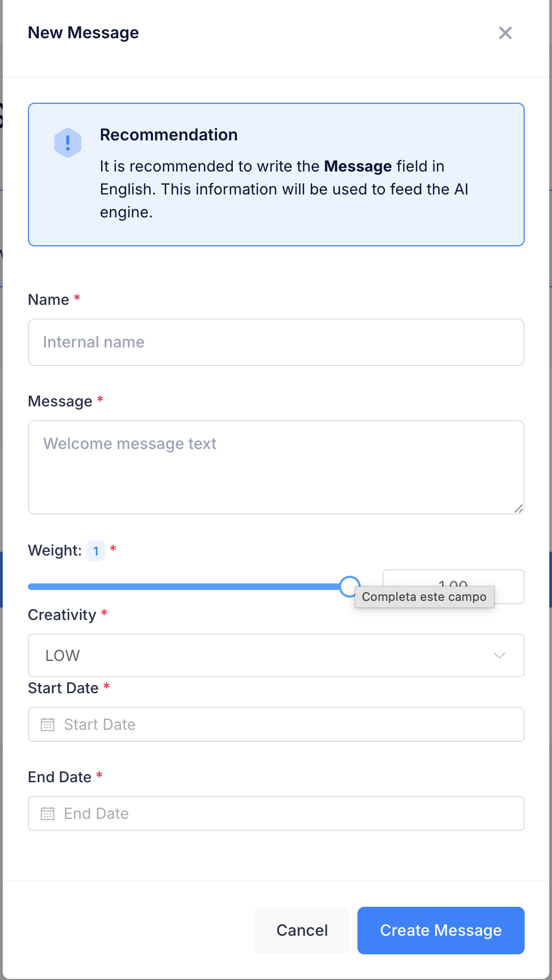This screenshot has height=980, width=552.
Task: Click the Weight value badge showing 1
Action: point(96,551)
